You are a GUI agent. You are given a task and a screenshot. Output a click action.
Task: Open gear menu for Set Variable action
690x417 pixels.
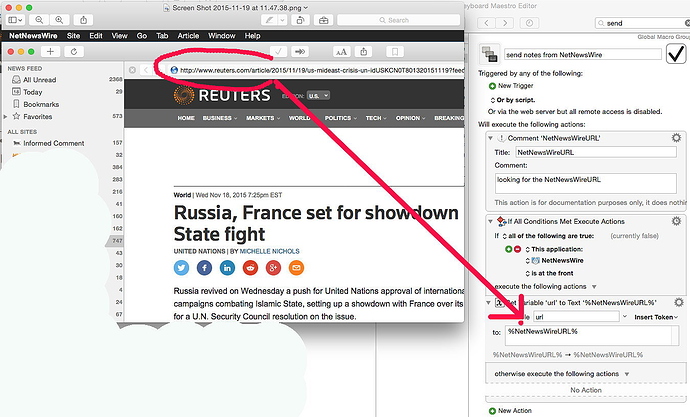point(679,302)
